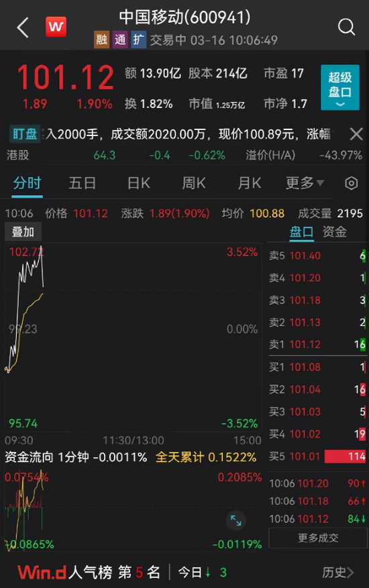369x588 pixels.
Task: Open chart settings hexagon icon
Action: click(x=352, y=184)
